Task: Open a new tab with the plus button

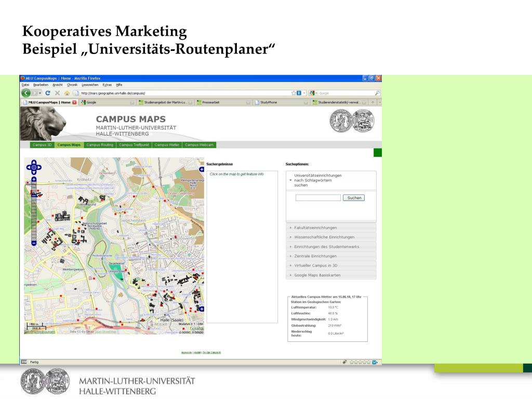Action: 373,102
